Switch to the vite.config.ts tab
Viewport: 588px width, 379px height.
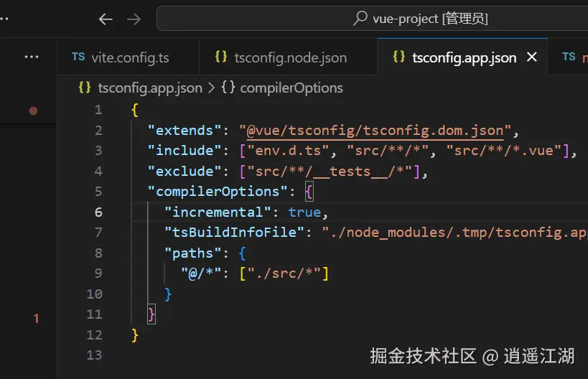130,57
